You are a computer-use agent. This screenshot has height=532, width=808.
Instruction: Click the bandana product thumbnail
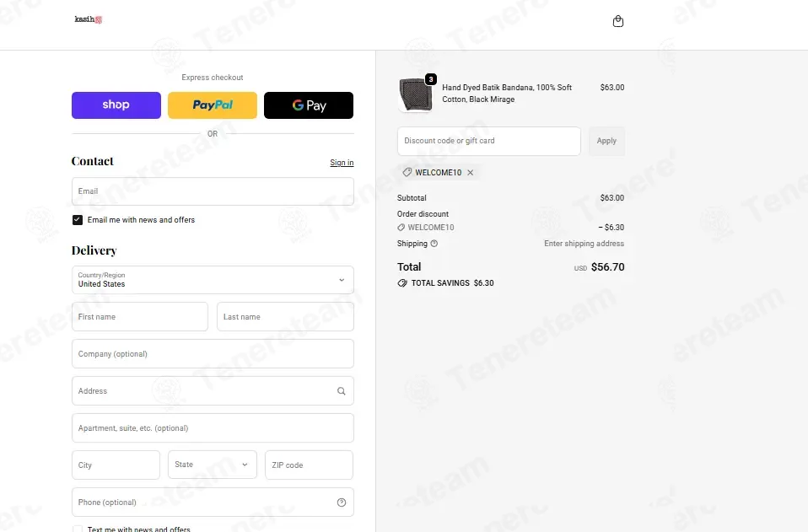click(415, 94)
